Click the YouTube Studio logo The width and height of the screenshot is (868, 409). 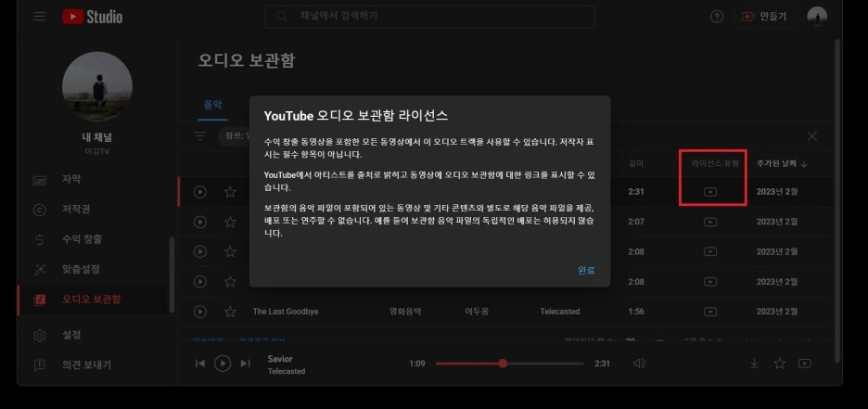tap(92, 17)
